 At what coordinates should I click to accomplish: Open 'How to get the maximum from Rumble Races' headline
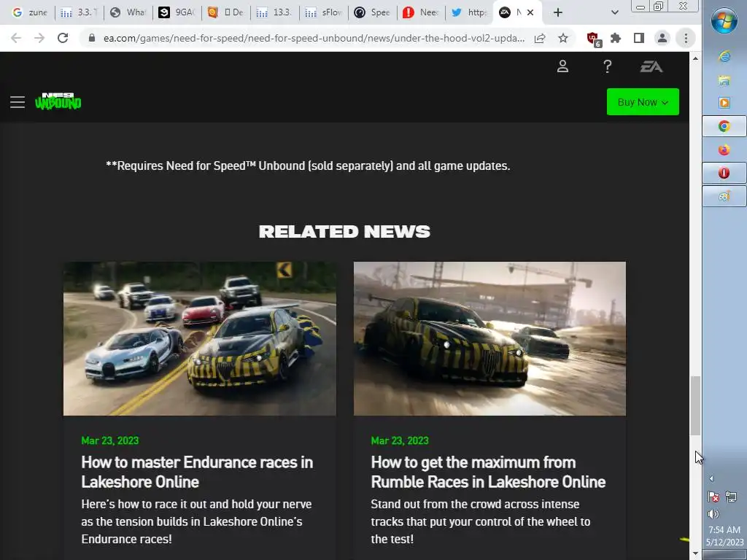(x=488, y=472)
